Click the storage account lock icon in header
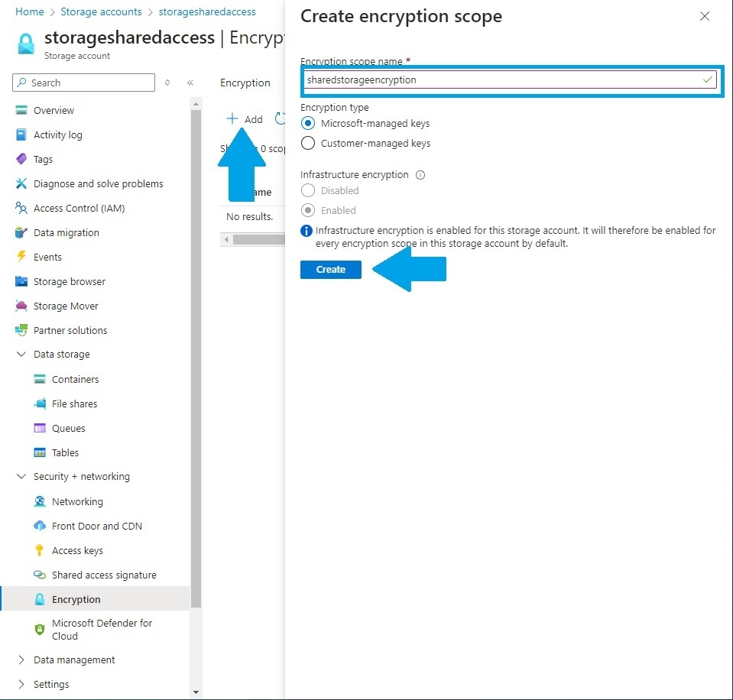Viewport: 733px width, 700px height. coord(26,44)
